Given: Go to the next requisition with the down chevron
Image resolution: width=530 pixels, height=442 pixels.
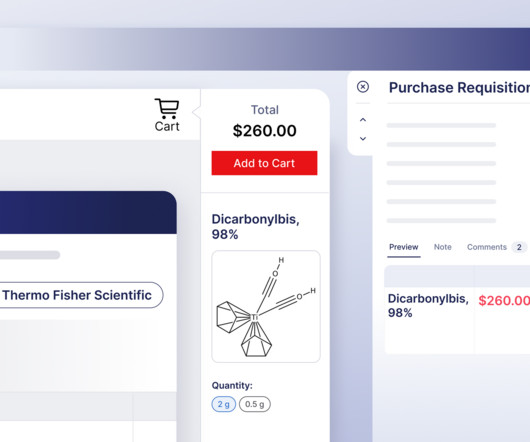Looking at the screenshot, I should click(x=363, y=139).
